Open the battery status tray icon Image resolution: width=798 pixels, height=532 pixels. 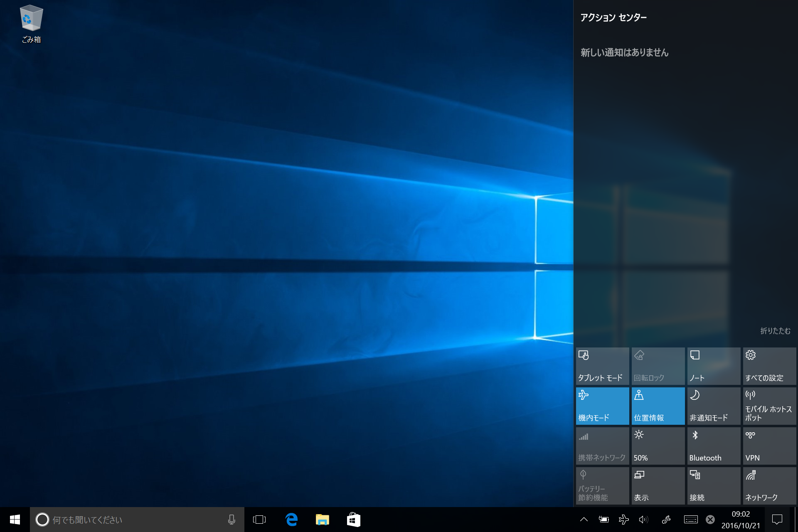point(603,520)
